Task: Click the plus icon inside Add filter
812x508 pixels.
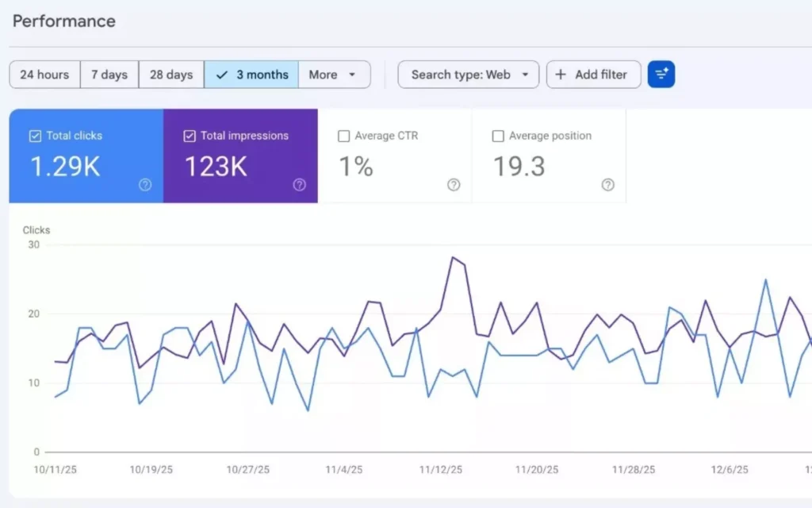Action: pos(562,74)
